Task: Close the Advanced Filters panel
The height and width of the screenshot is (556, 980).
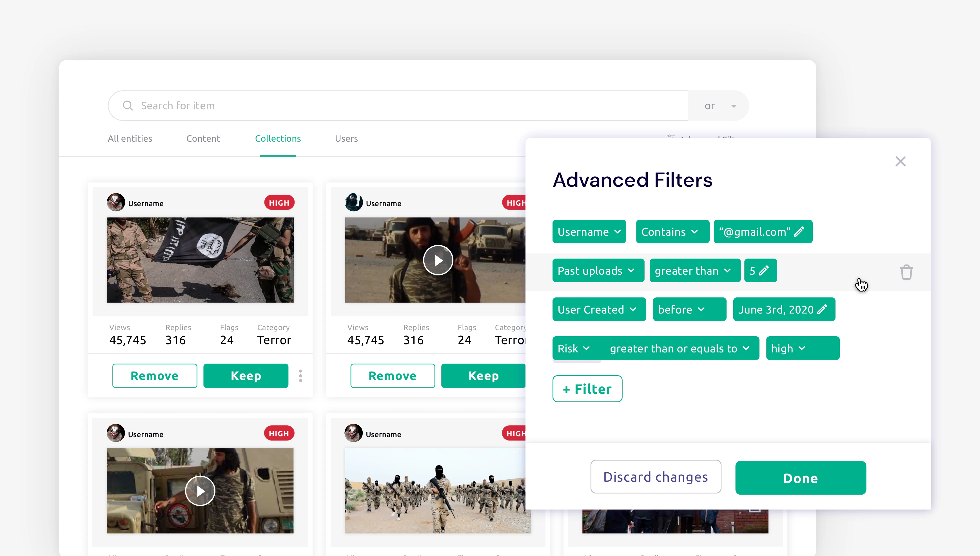Action: coord(901,161)
